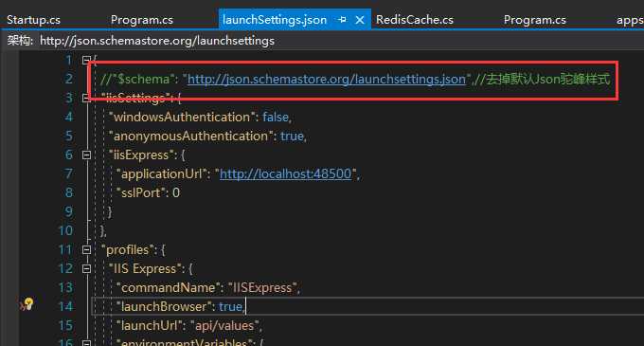Collapse the iisExpress block on line 6
This screenshot has width=644, height=346.
click(x=86, y=155)
